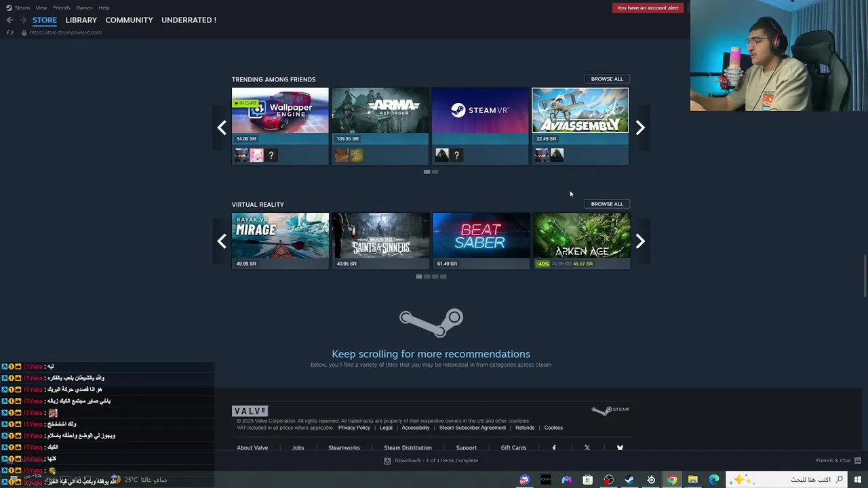This screenshot has height=488, width=868.
Task: Open the Arken Age game card
Action: [x=581, y=241]
